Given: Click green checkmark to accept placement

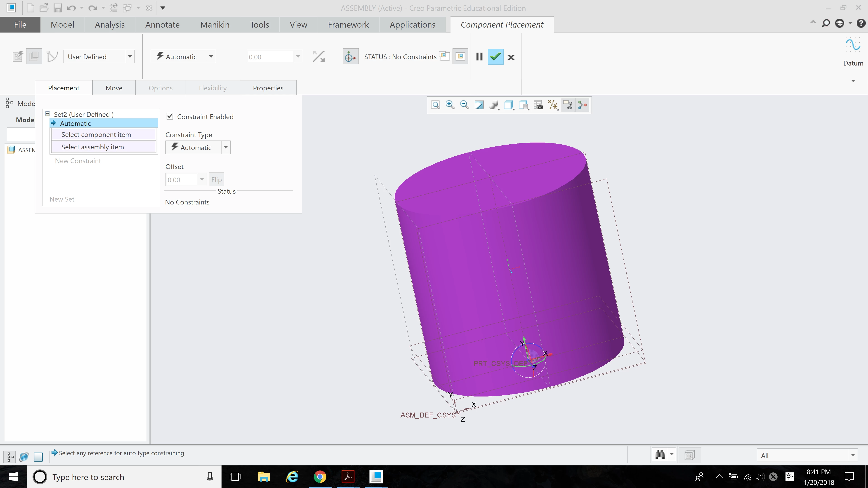Looking at the screenshot, I should coord(495,57).
